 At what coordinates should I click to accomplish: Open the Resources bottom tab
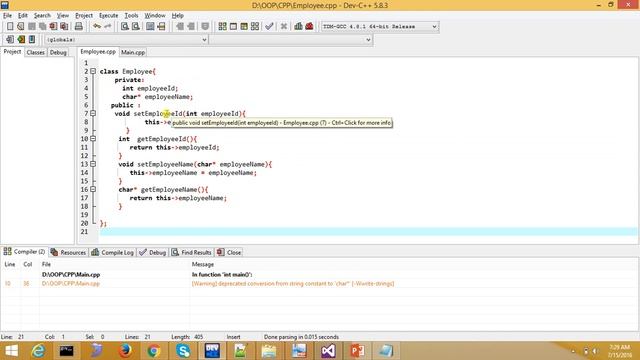tap(69, 252)
